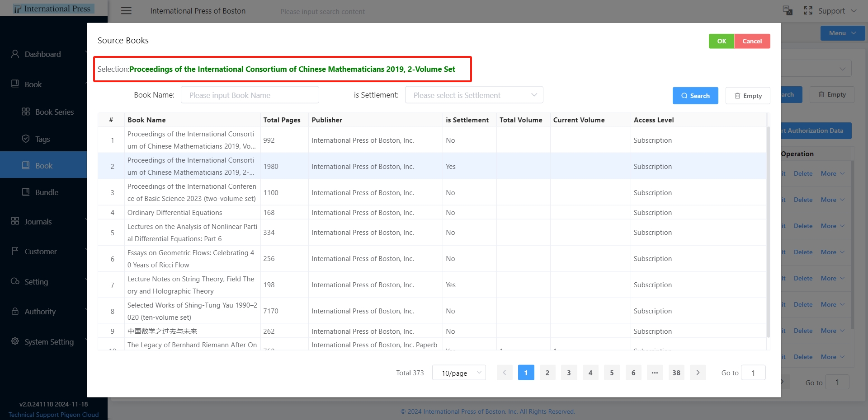Go to page 4 in pagination
The width and height of the screenshot is (868, 420).
point(590,373)
